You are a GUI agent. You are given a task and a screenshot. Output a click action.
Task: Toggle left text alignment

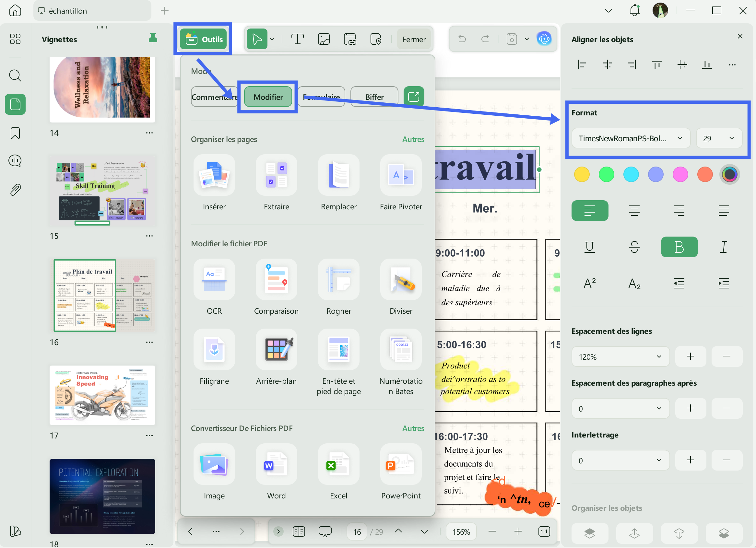coord(590,211)
